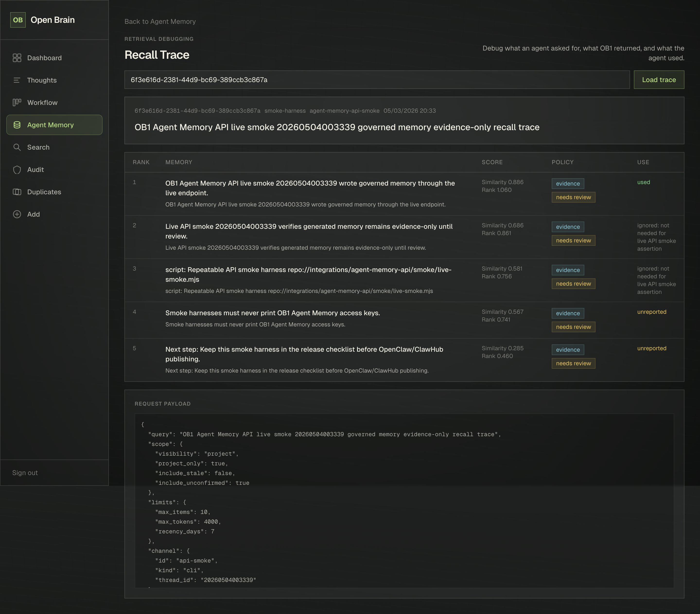Click the Add plus-circle icon
700x614 pixels.
17,214
